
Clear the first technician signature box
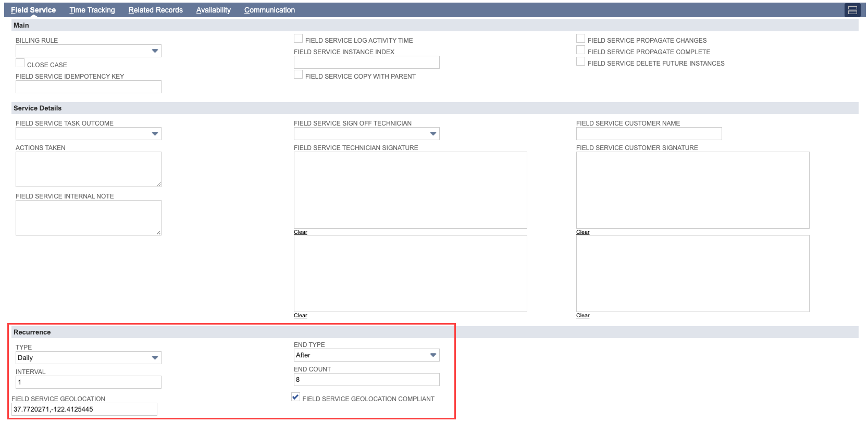[301, 232]
